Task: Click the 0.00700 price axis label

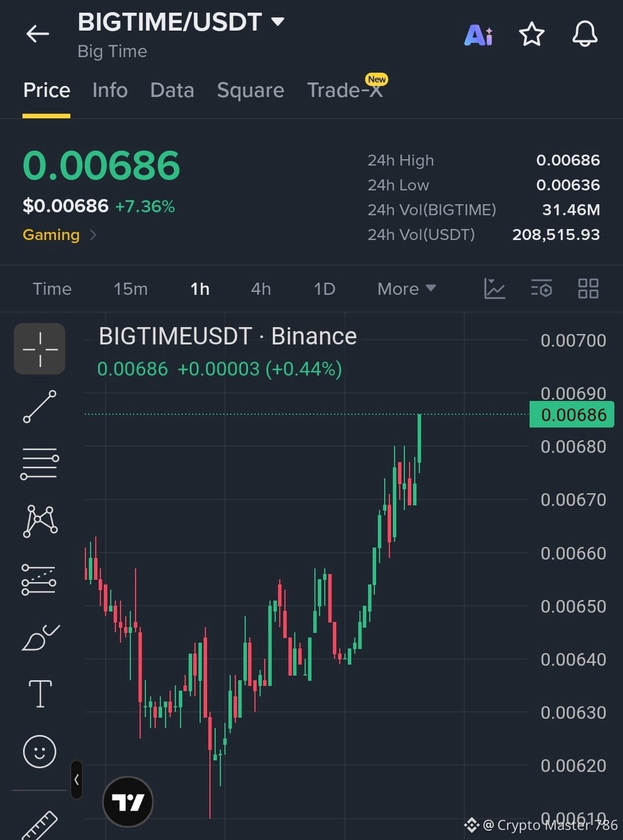Action: coord(573,340)
